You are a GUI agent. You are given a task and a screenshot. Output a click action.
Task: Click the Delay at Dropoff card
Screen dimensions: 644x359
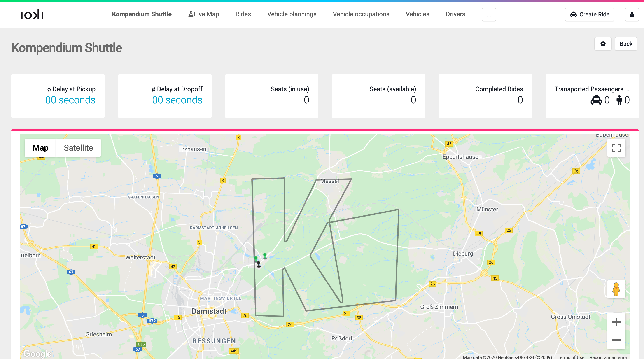point(165,96)
